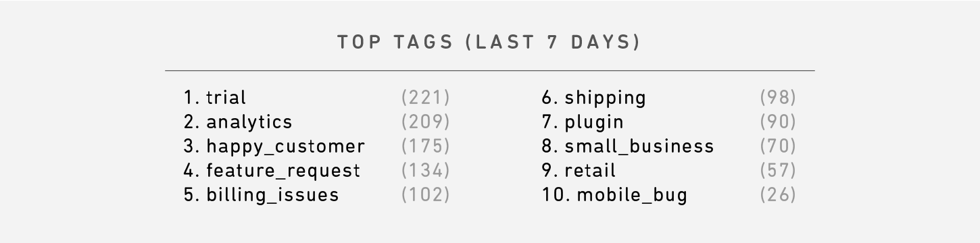Screen dimensions: 980x243
Task: Click the plugin count (90)
Action: pyautogui.click(x=778, y=122)
